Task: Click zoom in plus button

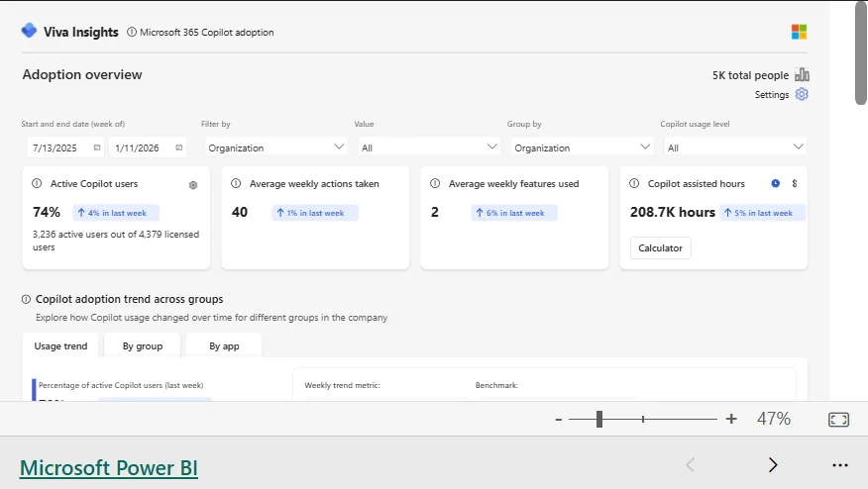Action: coord(731,419)
